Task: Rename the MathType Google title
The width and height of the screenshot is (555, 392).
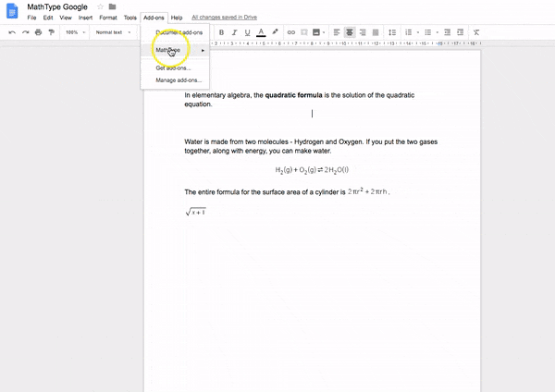Action: (57, 6)
